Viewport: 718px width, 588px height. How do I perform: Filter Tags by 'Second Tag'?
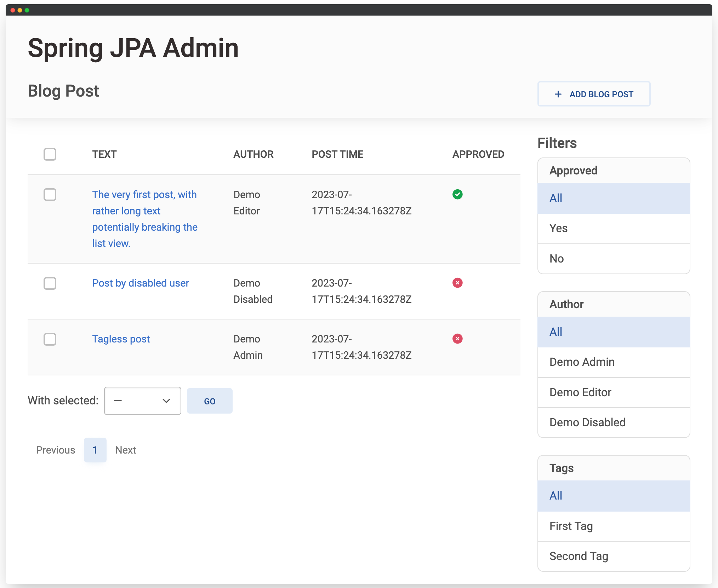tap(614, 556)
